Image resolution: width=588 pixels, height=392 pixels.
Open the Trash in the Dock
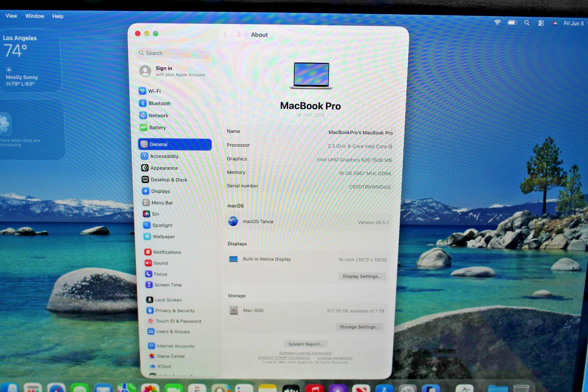pyautogui.click(x=521, y=388)
